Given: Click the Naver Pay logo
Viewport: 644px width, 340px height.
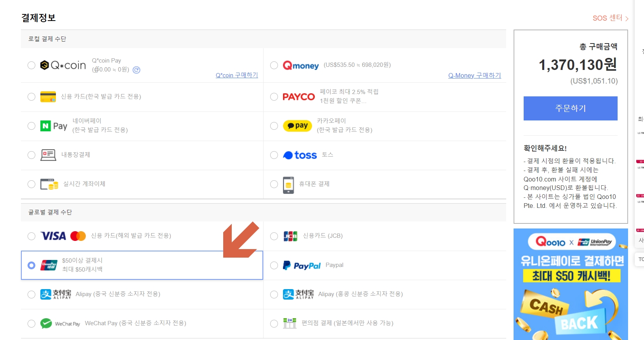Looking at the screenshot, I should click(54, 126).
